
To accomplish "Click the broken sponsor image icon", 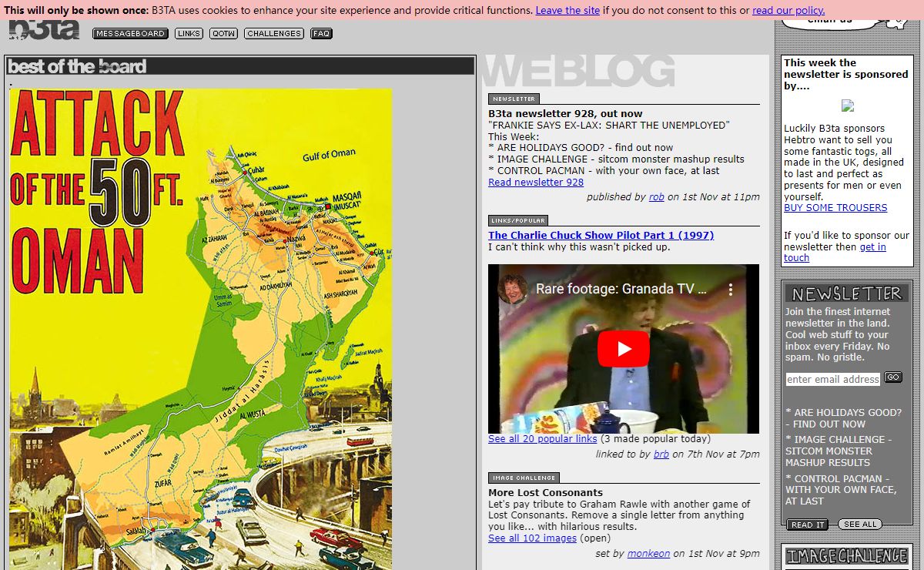I will coord(848,106).
